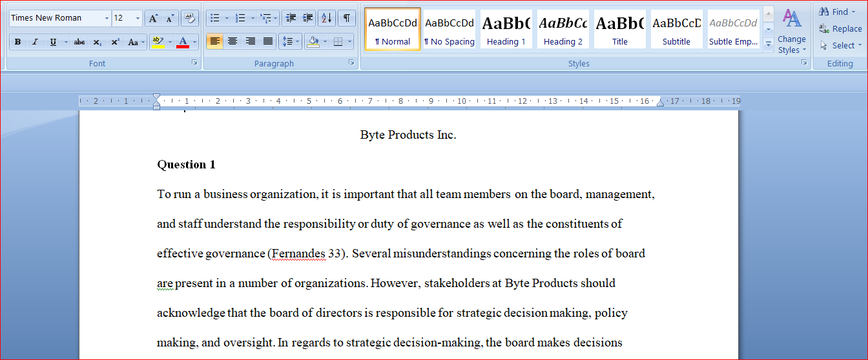Apply the Heading 1 style
Image resolution: width=868 pixels, height=360 pixels.
click(x=506, y=29)
